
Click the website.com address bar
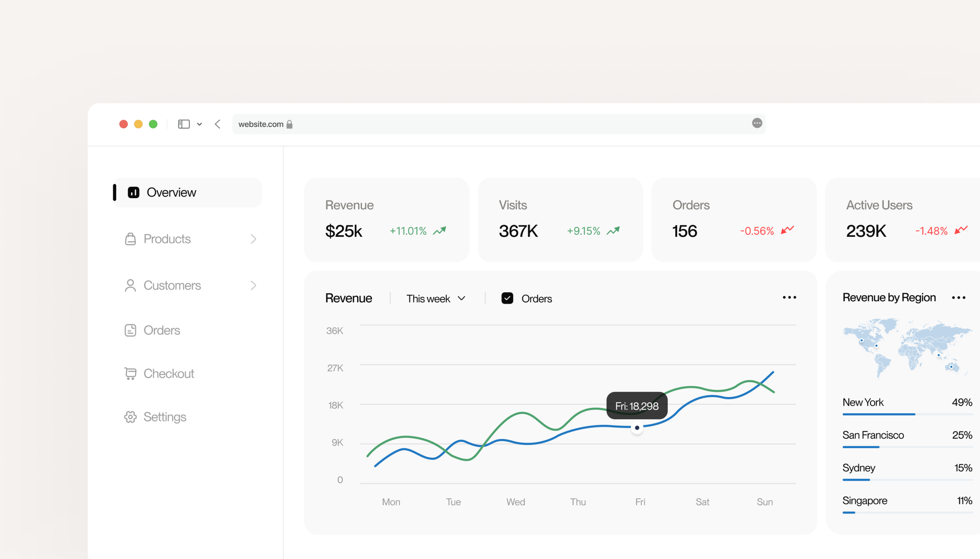(x=499, y=124)
